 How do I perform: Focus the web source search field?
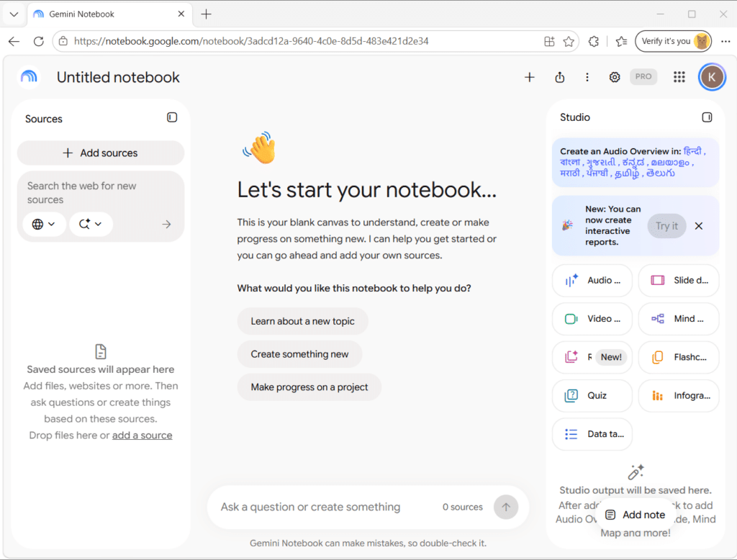pos(100,193)
